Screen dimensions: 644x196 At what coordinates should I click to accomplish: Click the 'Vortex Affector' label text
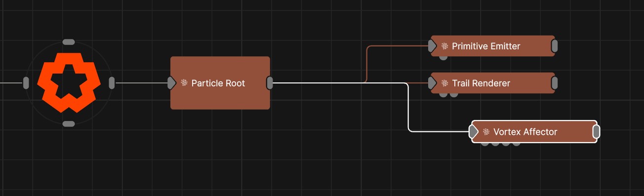(x=525, y=132)
